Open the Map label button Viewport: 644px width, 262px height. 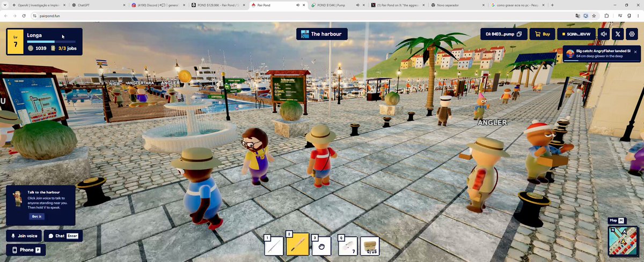click(x=617, y=221)
